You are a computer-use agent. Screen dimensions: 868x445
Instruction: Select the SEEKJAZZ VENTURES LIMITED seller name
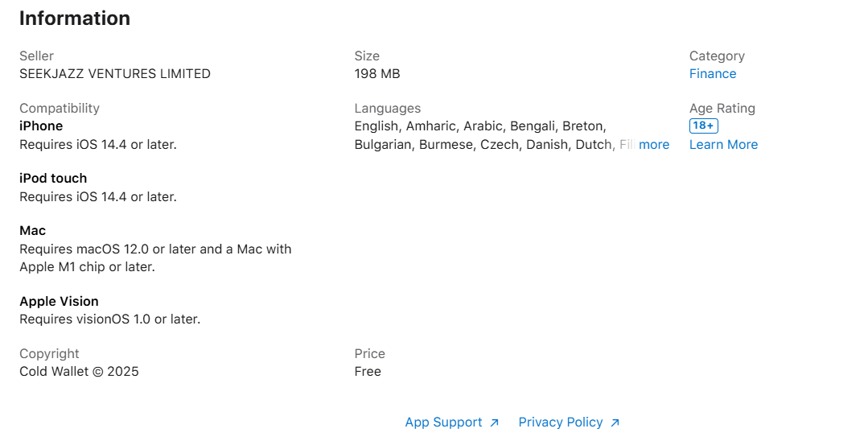click(x=115, y=74)
